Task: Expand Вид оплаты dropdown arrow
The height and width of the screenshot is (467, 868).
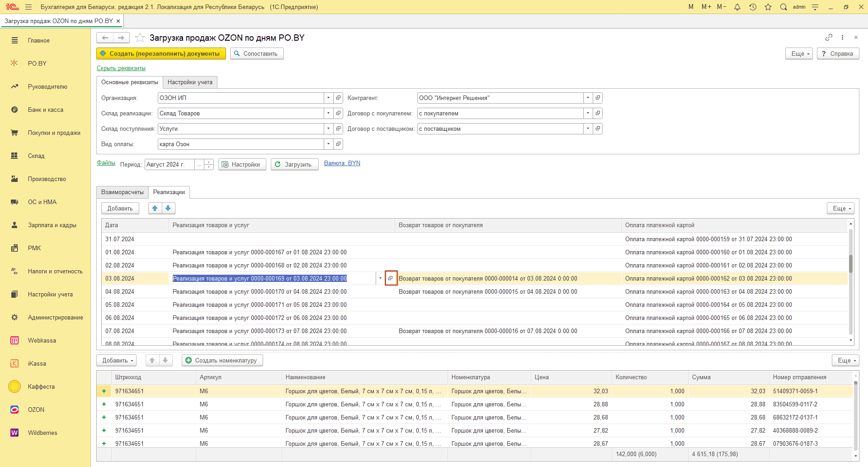Action: tap(329, 144)
